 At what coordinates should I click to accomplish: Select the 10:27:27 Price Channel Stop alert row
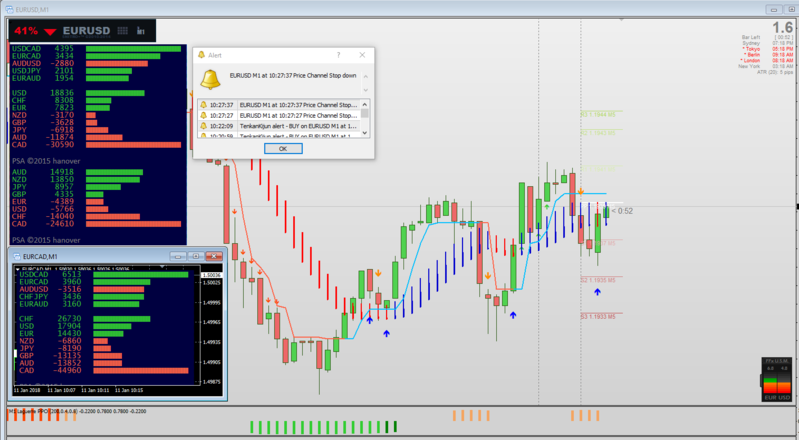(279, 115)
